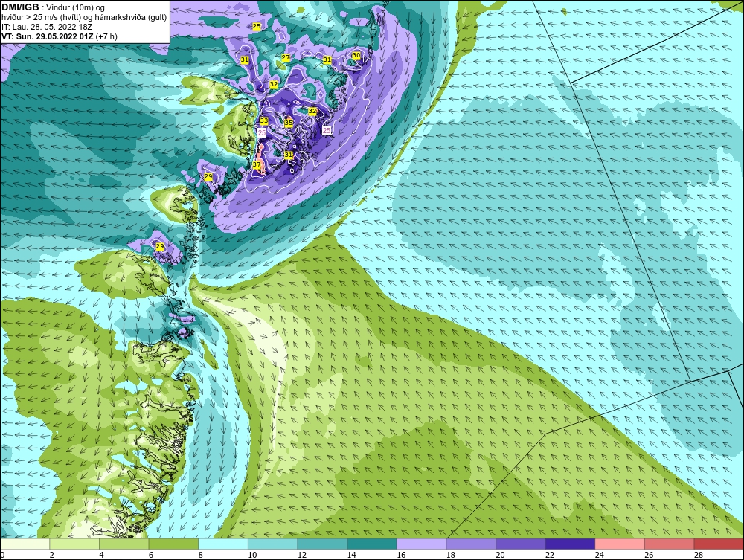Select the pink 24–26 m/s legend swatch
Screen dimensions: 744x560
pyautogui.click(x=620, y=544)
